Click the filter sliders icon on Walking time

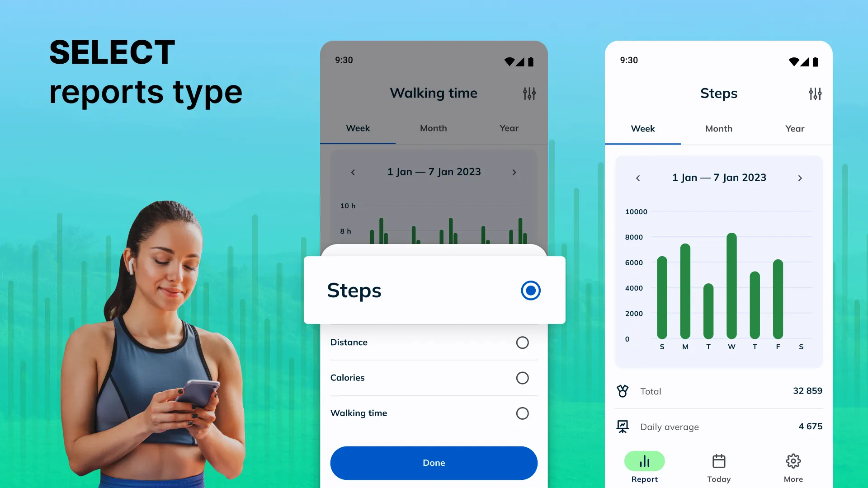(529, 94)
